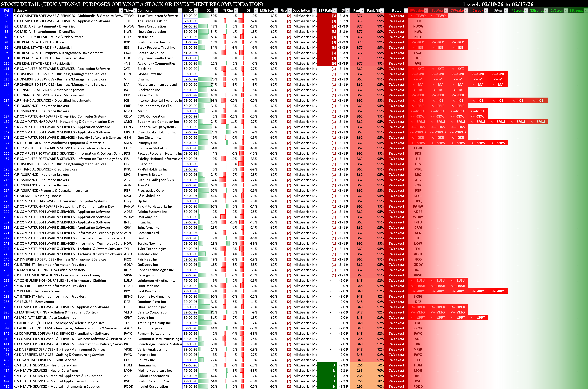
Task: Open the Description column filter dropdown
Action: coord(314,10)
